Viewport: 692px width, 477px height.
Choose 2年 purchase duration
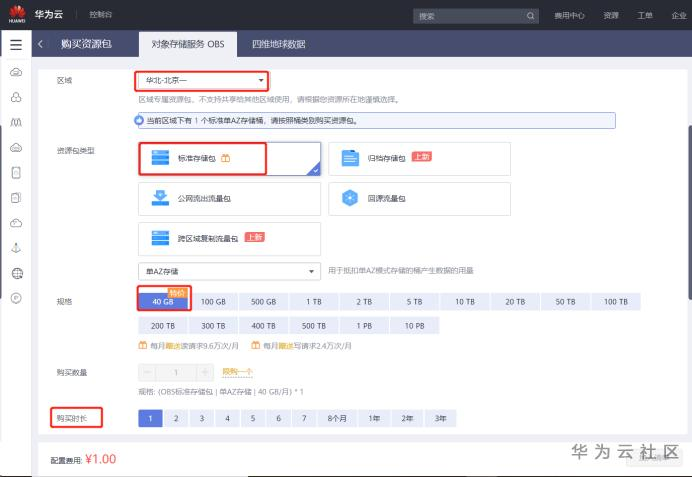pos(407,418)
